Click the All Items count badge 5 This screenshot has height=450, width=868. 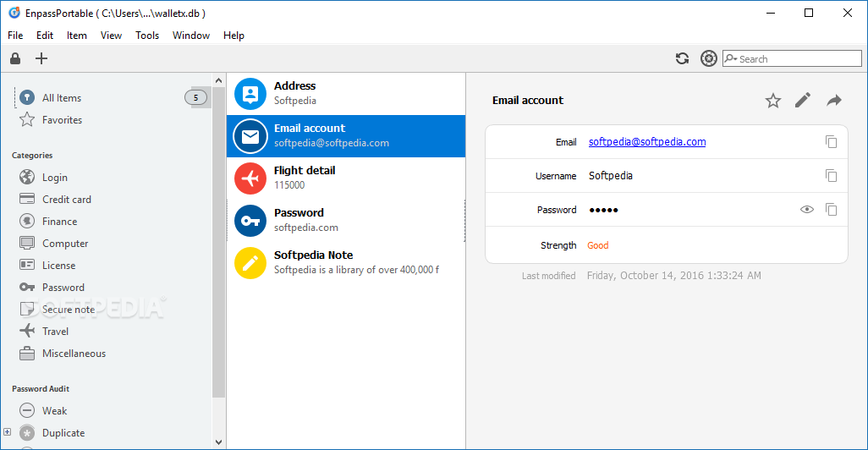coord(195,97)
